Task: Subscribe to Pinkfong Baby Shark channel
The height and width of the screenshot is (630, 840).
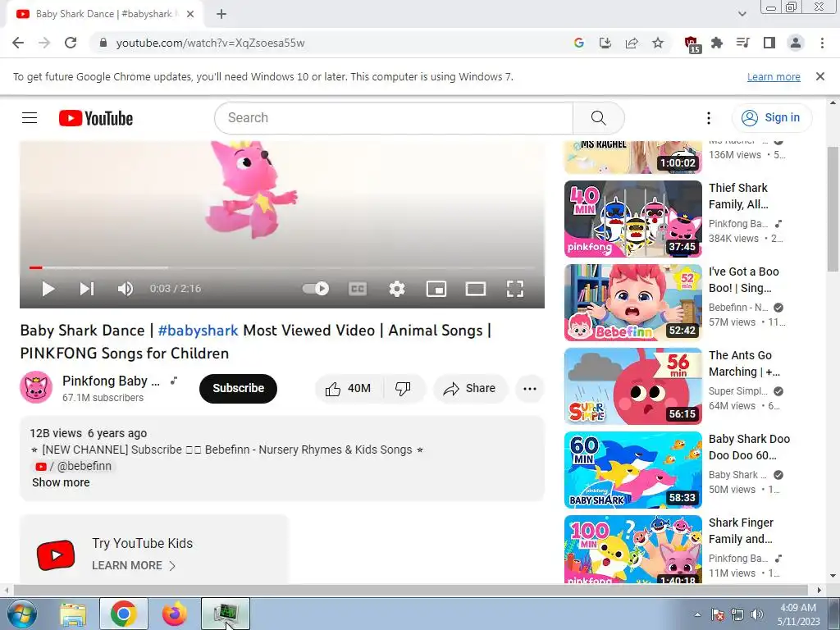Action: click(239, 388)
